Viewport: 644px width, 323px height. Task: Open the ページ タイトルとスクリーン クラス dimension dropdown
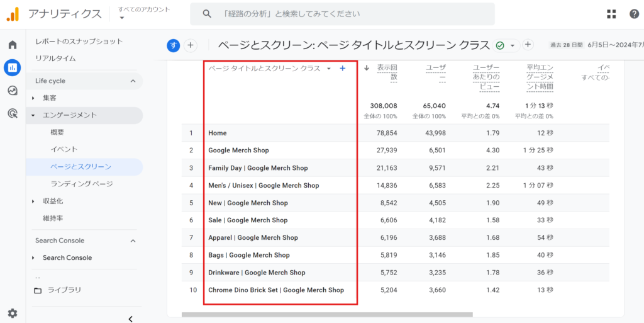tap(328, 69)
